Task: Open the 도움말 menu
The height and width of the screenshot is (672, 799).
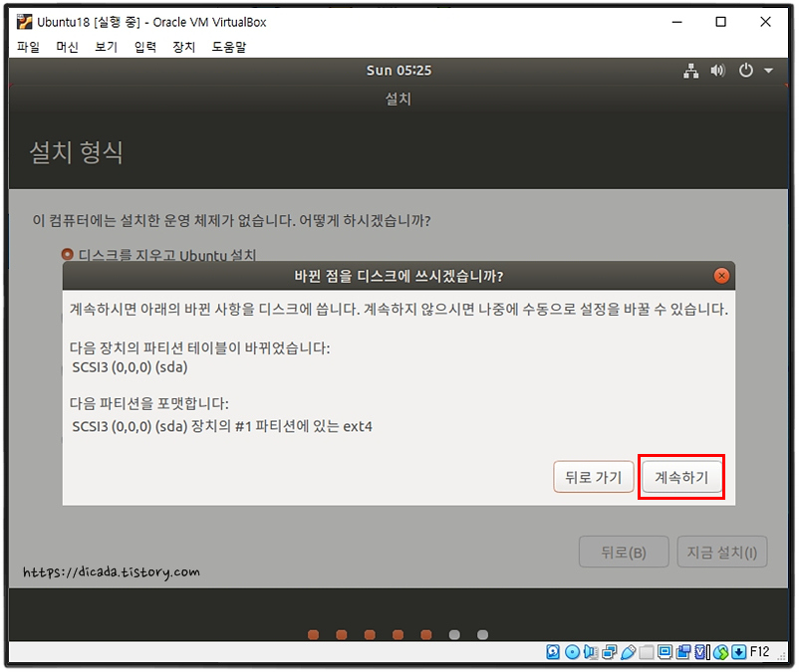Action: [x=229, y=47]
